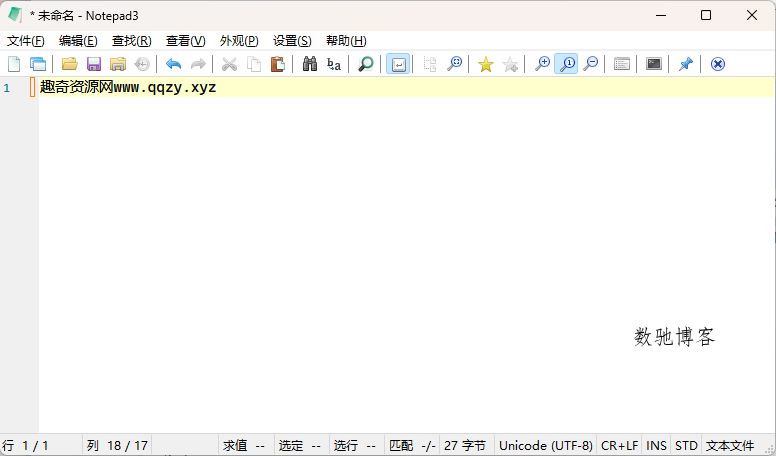Reset zoom with the highlighted magnifier
This screenshot has height=456, width=776.
[566, 64]
